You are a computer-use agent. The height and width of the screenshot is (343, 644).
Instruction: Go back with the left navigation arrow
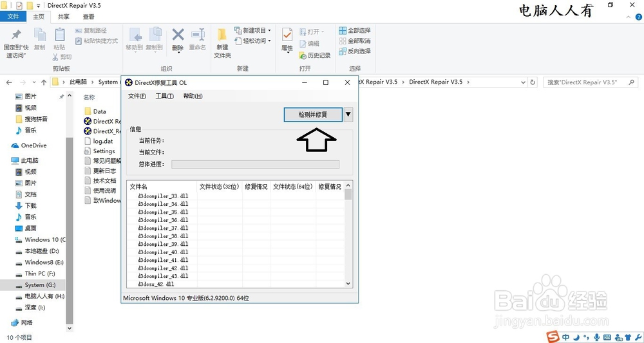9,82
